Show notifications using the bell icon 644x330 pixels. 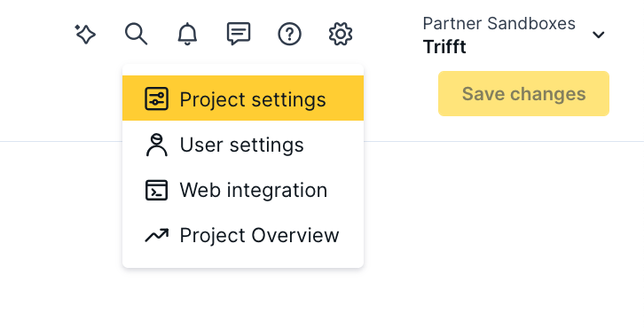click(x=187, y=34)
